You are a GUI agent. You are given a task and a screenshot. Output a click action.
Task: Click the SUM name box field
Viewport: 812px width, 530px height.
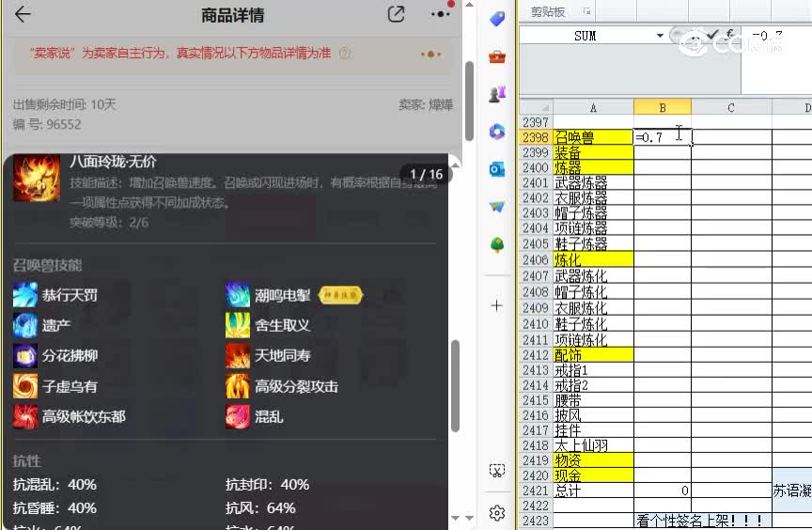586,36
